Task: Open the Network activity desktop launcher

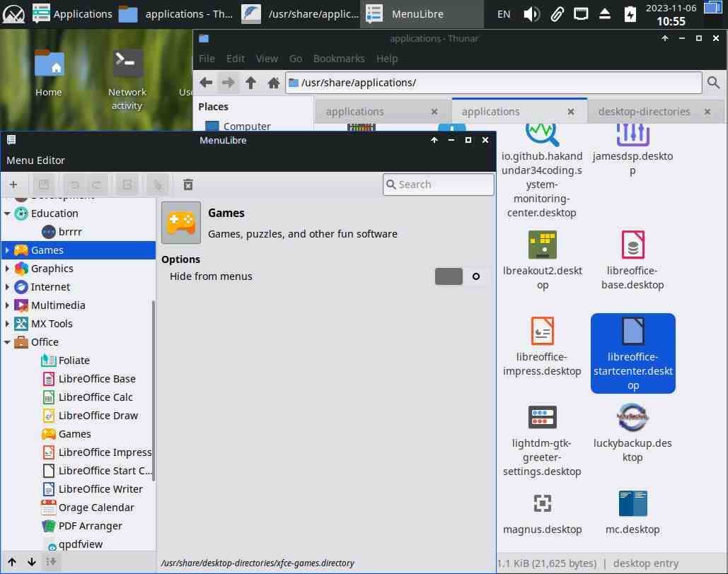Action: [127, 79]
